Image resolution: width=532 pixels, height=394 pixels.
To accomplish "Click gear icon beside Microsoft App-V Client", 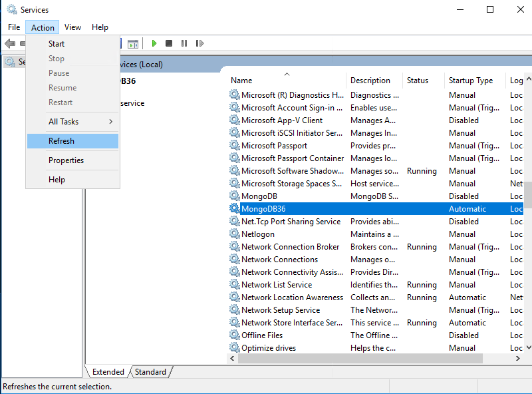I will tap(235, 120).
